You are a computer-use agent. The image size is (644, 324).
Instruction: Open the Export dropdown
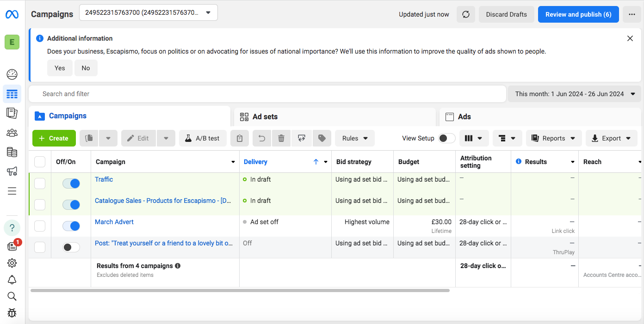pos(611,138)
